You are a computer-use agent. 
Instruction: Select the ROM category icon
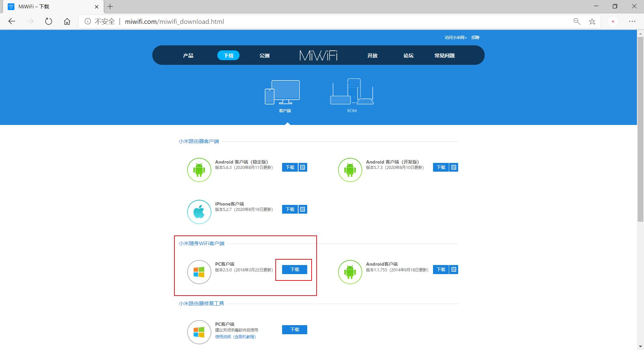coord(352,92)
